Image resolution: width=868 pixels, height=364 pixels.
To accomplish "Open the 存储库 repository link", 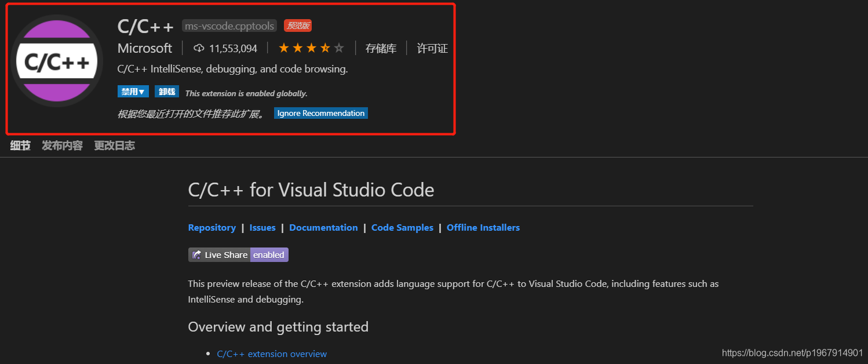I will (381, 48).
